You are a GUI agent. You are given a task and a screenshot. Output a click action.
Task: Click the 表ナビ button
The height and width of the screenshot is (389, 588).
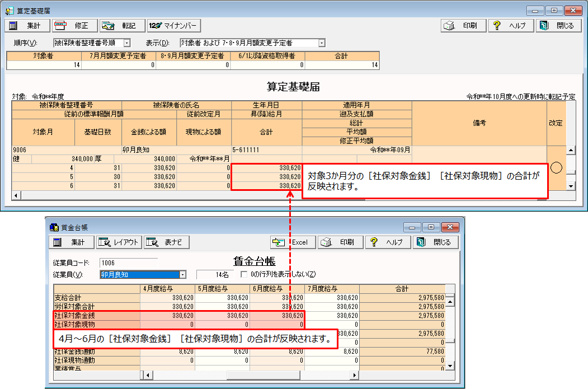click(x=167, y=242)
